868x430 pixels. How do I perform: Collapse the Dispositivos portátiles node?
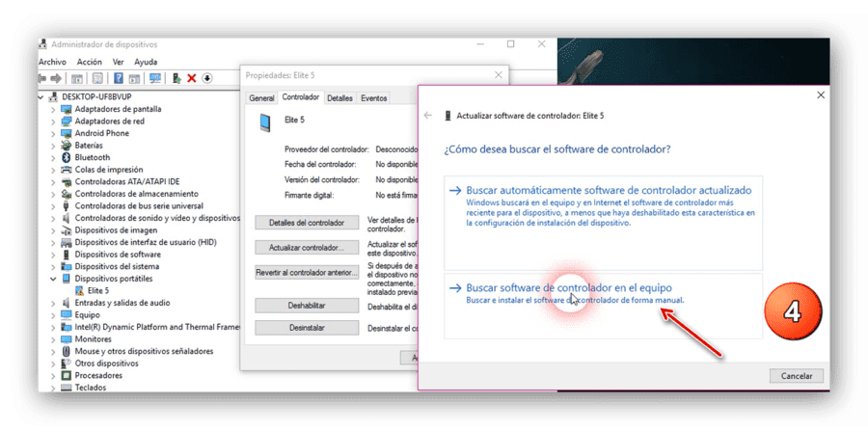point(53,279)
